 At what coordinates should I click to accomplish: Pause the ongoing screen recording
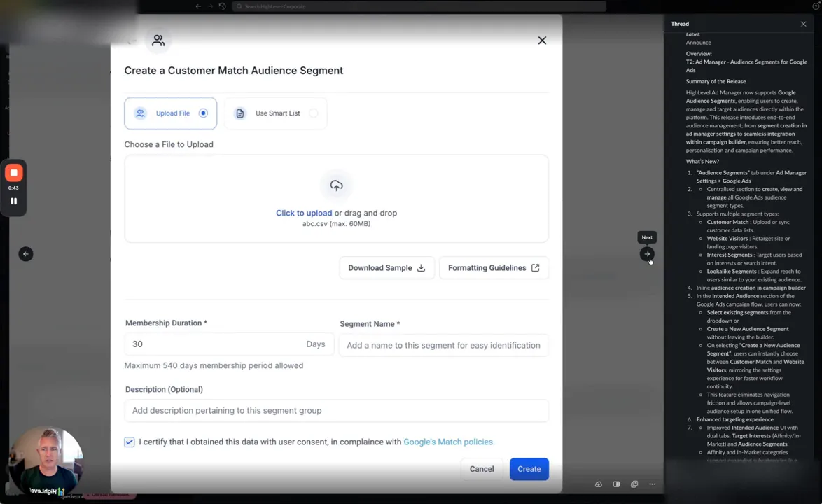(x=14, y=201)
